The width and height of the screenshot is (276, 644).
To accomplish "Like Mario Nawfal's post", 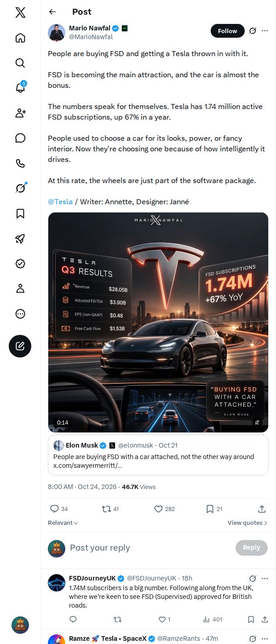I will click(164, 509).
